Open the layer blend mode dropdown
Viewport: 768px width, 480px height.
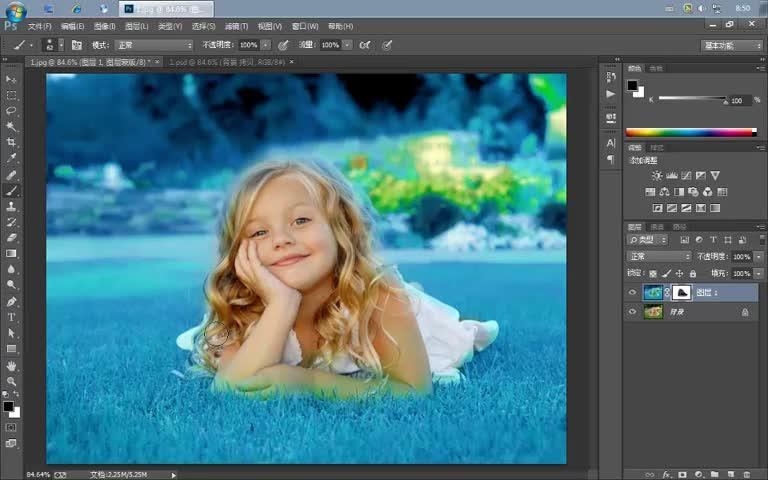[x=659, y=257]
